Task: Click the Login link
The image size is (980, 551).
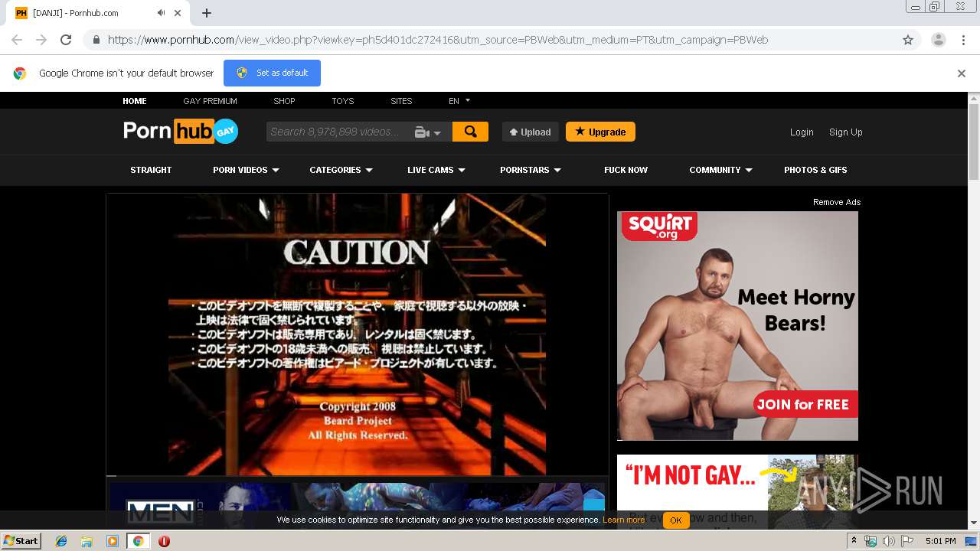Action: pyautogui.click(x=802, y=132)
